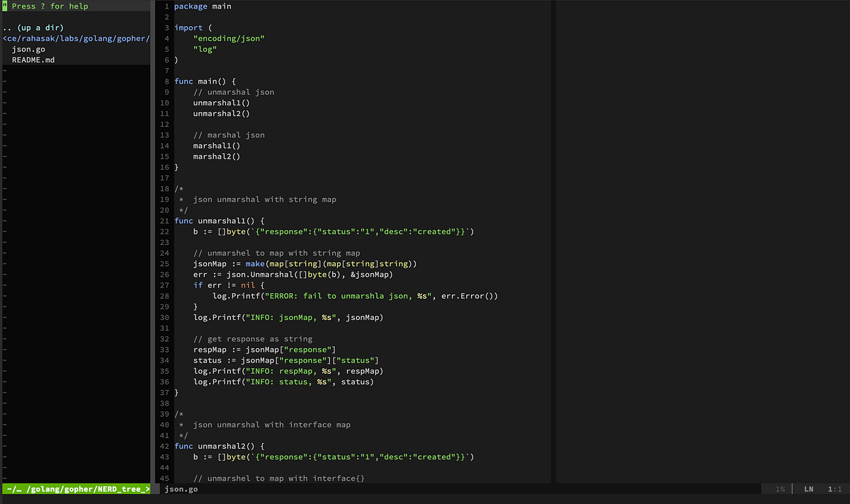
Task: Click the green help indicator icon
Action: coord(4,6)
